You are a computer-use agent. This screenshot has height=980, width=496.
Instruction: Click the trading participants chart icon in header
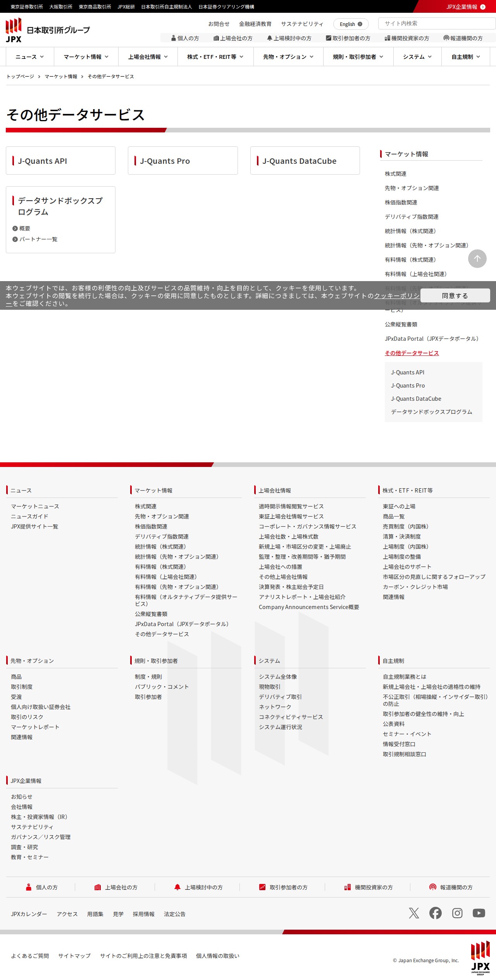[x=329, y=38]
